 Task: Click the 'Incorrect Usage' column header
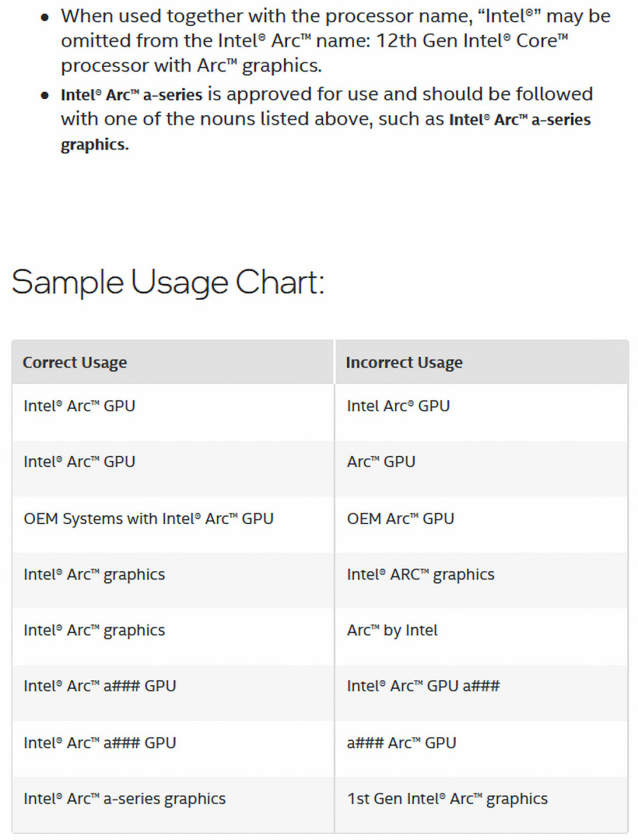(404, 363)
